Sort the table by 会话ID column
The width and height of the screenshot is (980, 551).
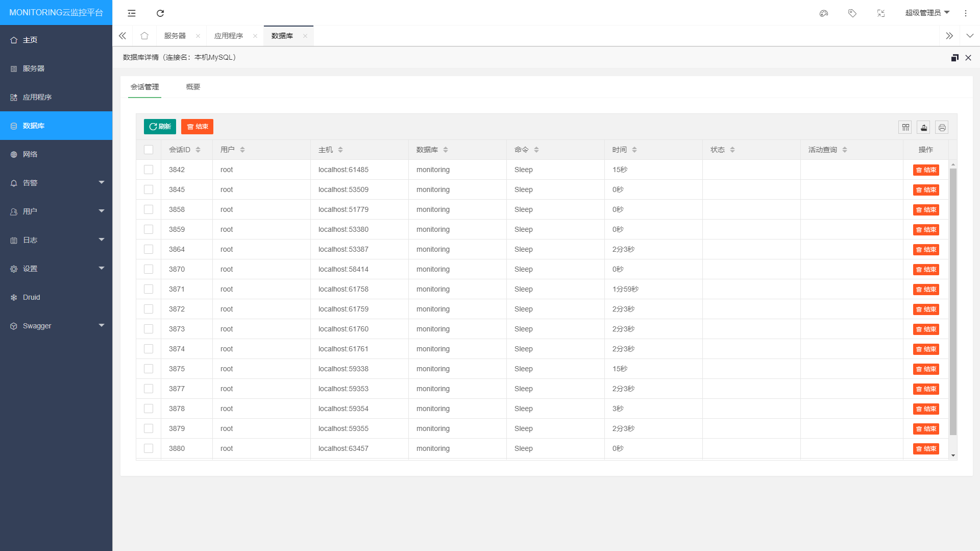198,150
